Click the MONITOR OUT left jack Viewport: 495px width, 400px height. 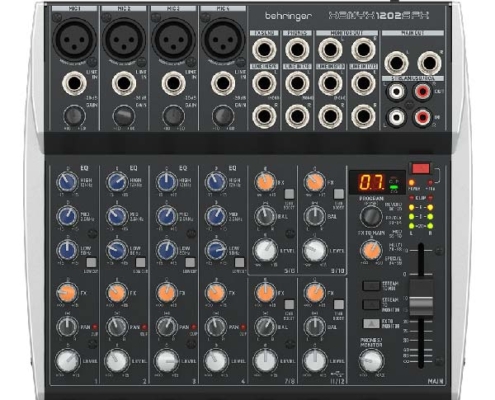point(330,50)
